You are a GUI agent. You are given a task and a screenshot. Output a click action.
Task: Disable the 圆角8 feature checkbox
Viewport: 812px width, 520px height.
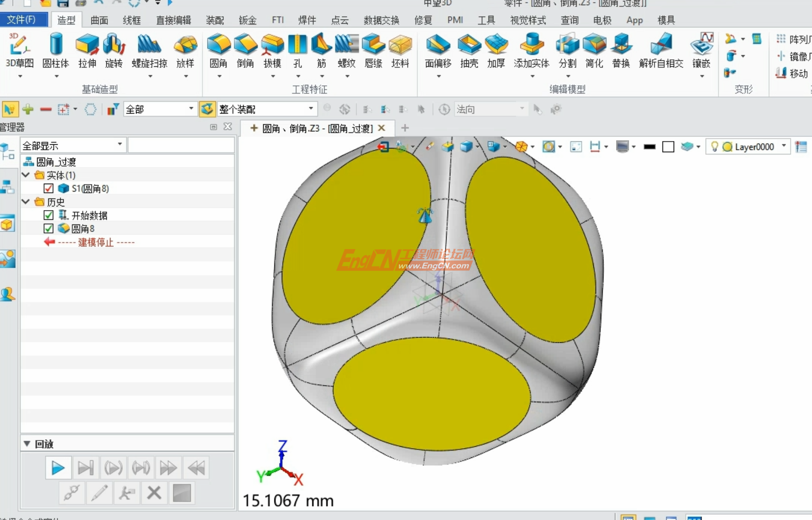(x=48, y=228)
